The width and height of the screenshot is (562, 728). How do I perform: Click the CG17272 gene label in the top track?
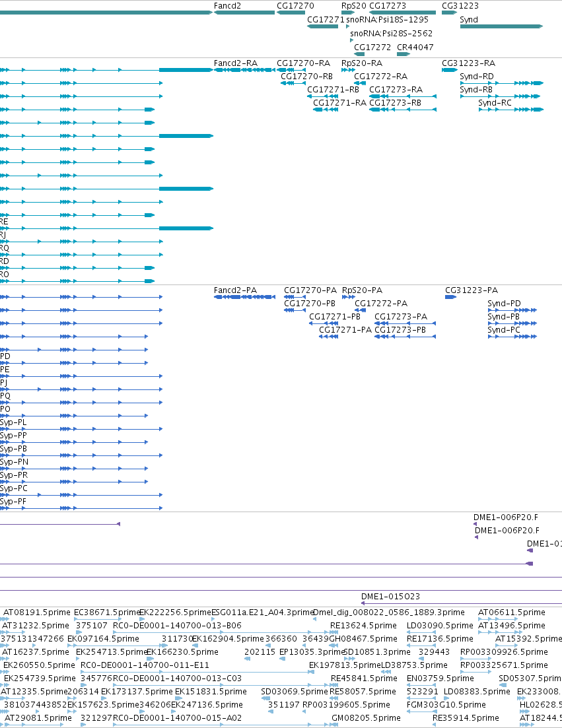[372, 48]
